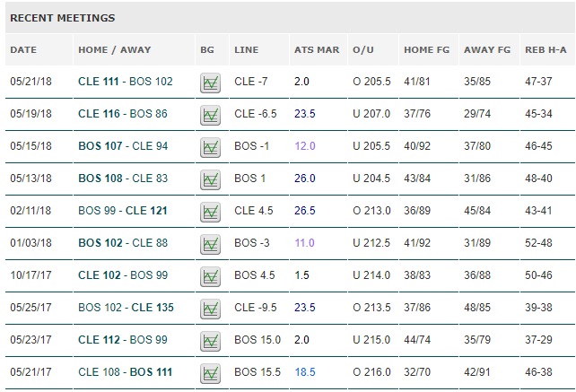Viewport: 576px width, 392px height.
Task: Select the ATS margin value 23.5 for 05/25/17
Action: [x=304, y=308]
